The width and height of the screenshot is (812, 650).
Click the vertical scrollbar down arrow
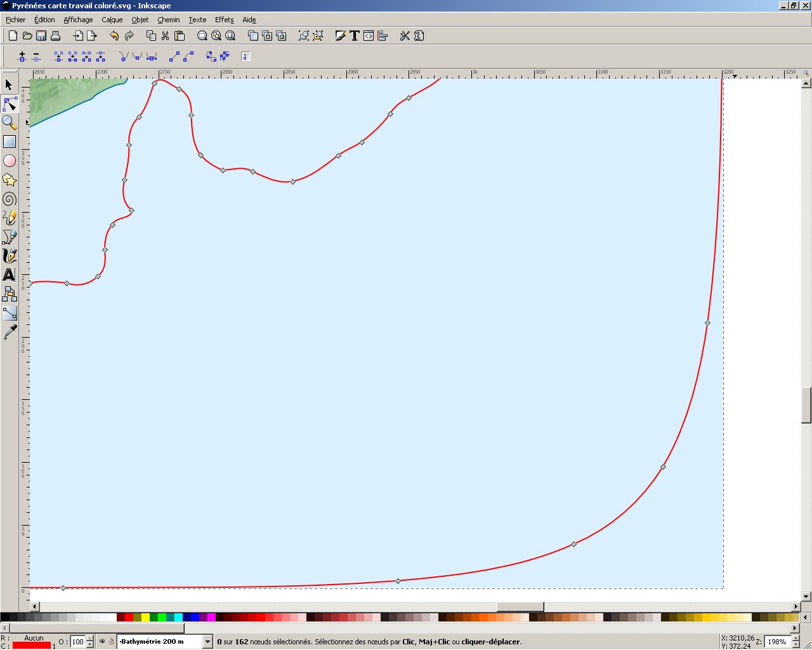click(806, 596)
